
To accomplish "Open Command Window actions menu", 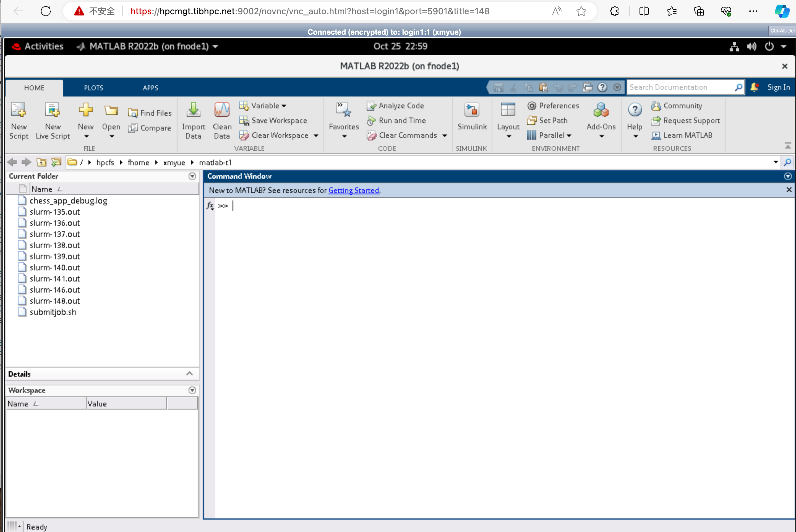I will point(788,176).
